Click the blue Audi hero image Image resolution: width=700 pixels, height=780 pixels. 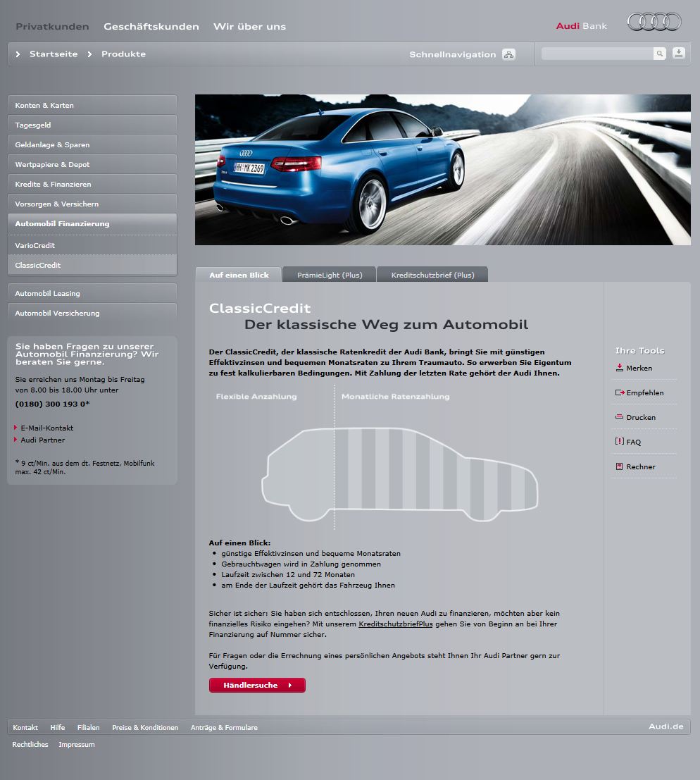pyautogui.click(x=442, y=170)
